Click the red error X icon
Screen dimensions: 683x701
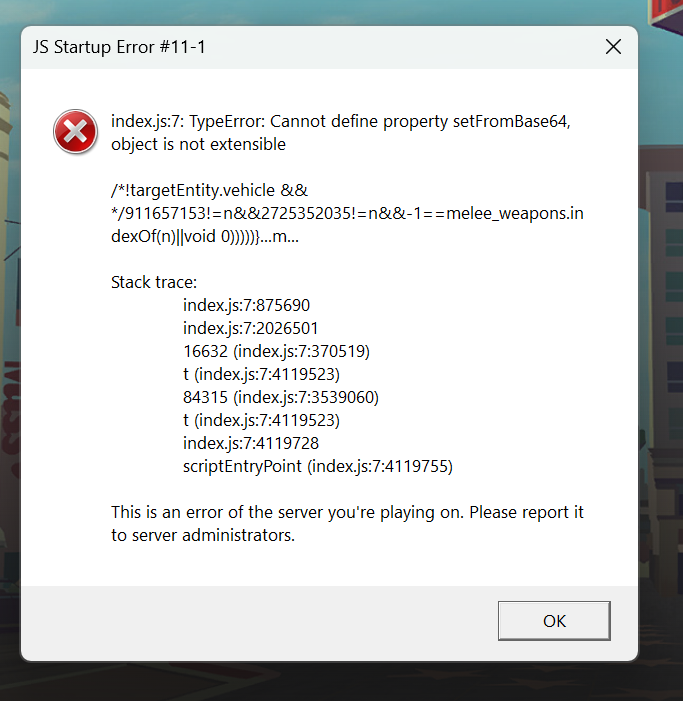[76, 132]
